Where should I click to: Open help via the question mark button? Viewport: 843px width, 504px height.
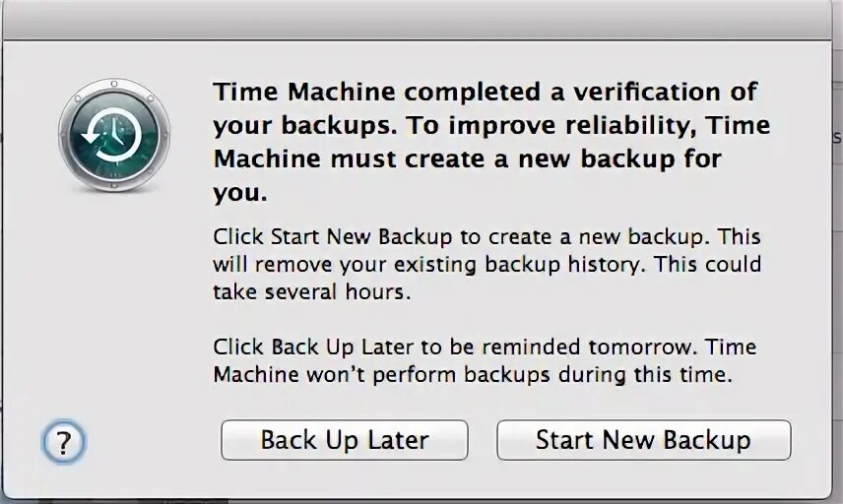pyautogui.click(x=64, y=442)
